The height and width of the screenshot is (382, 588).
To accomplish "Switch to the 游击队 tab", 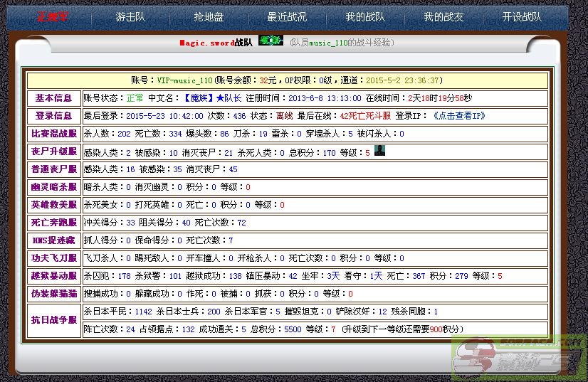I will coord(130,17).
